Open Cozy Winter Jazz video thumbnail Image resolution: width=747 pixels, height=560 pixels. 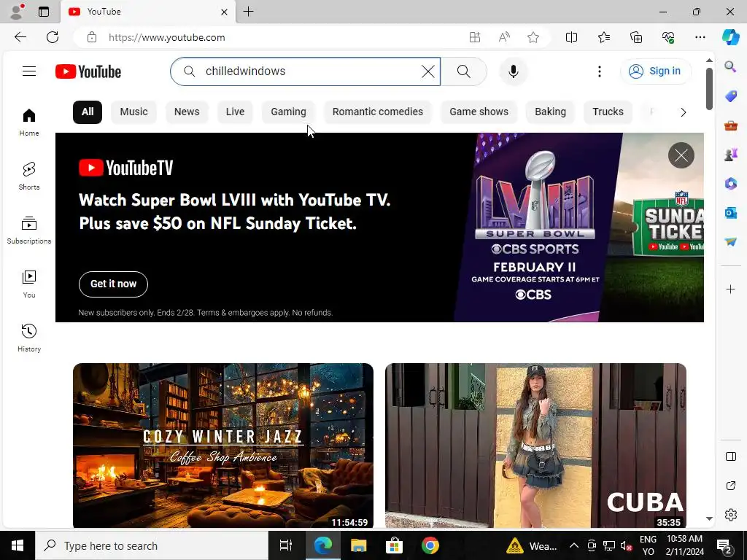(x=223, y=446)
